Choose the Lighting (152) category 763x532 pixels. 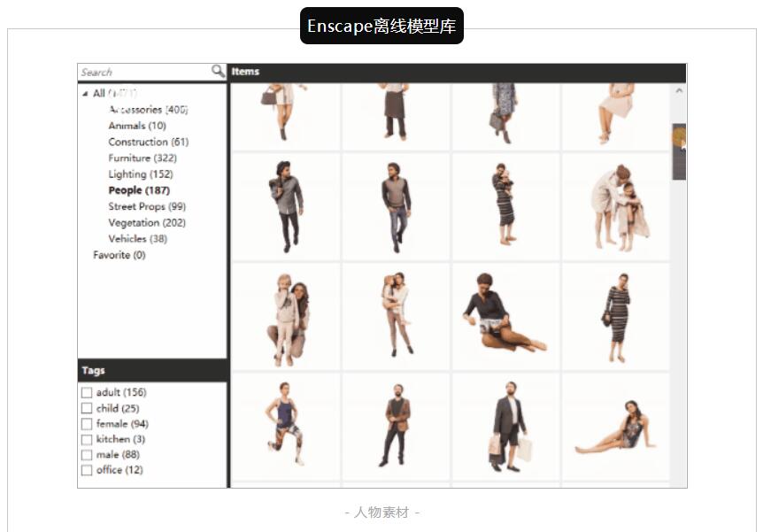[141, 173]
